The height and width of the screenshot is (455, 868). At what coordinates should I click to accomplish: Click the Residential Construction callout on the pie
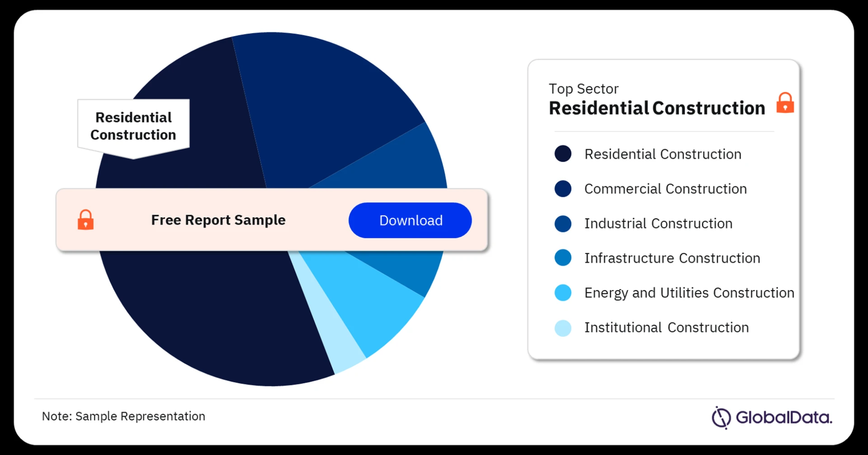tap(133, 126)
